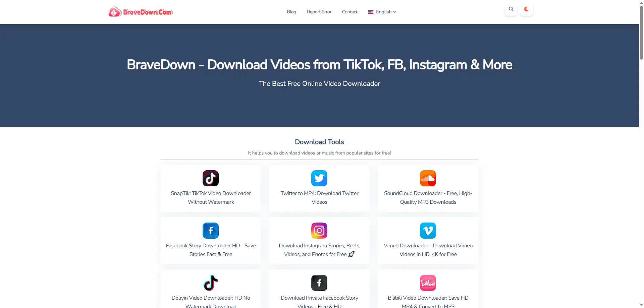Open the search magnifier button
This screenshot has width=644, height=308.
511,9
